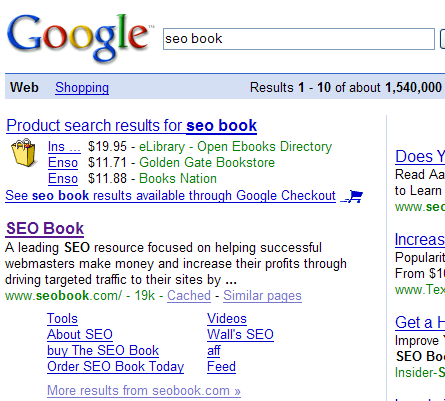Image resolution: width=445 pixels, height=401 pixels.
Task: Open the SEO Book result title
Action: [45, 229]
